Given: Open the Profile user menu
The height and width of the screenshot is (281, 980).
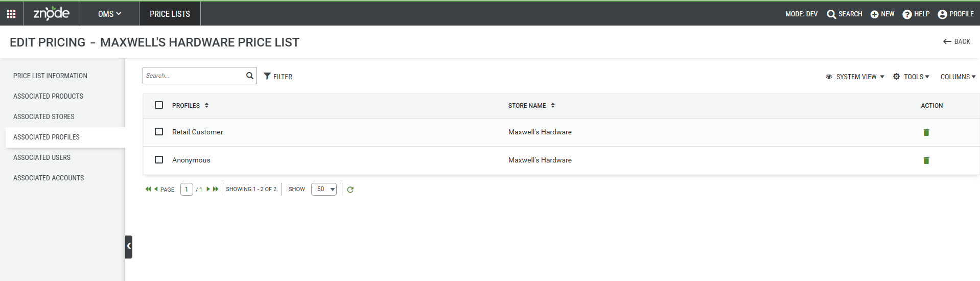Looking at the screenshot, I should [955, 14].
